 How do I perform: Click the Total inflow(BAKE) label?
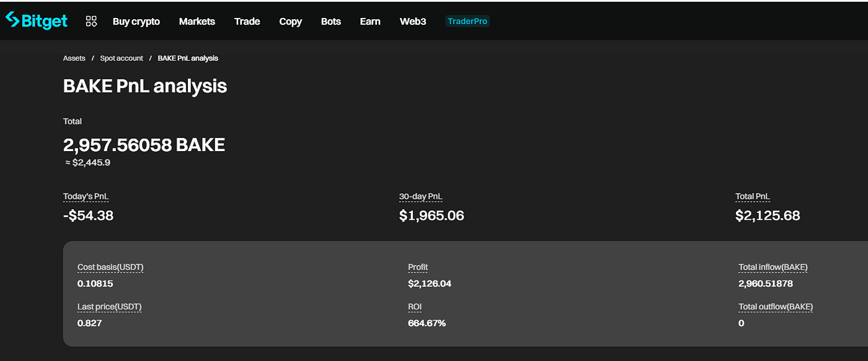coord(773,267)
